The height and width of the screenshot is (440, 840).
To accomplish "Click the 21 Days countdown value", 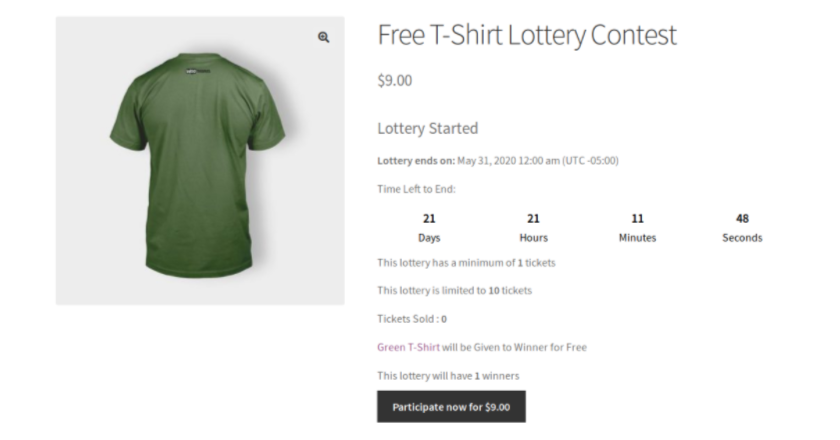I will (429, 219).
